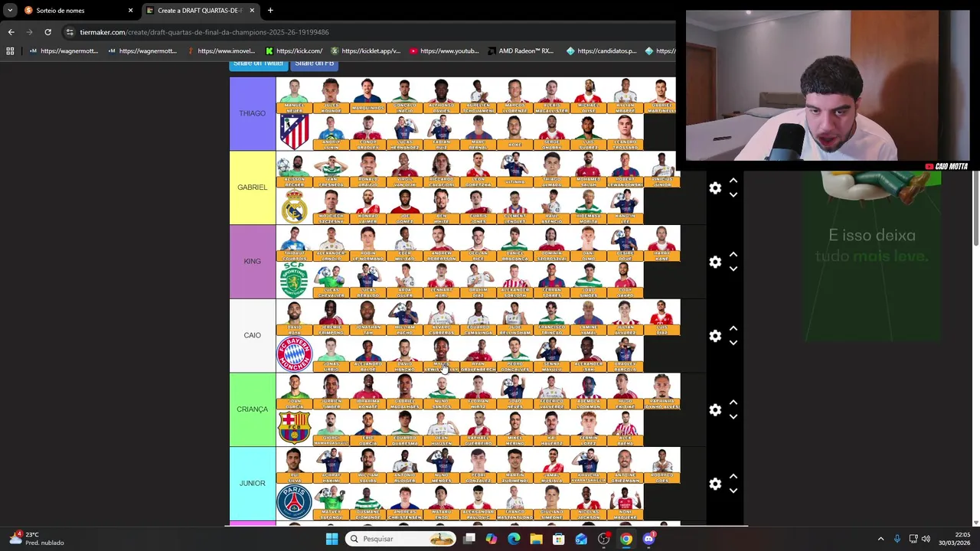The height and width of the screenshot is (551, 980).
Task: Click the Share on Twitter button
Action: [x=259, y=64]
